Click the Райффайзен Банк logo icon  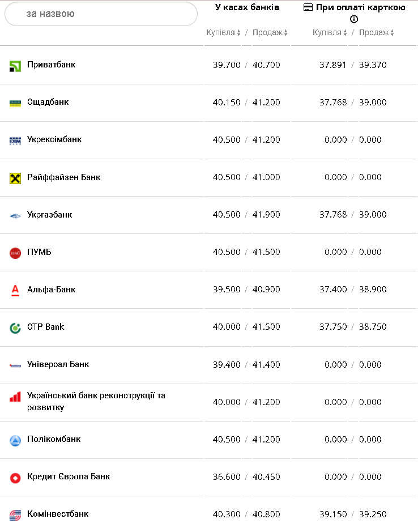pyautogui.click(x=15, y=178)
